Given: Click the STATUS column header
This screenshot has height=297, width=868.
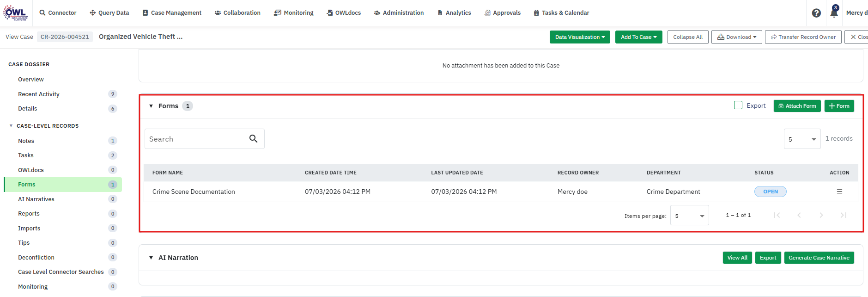Looking at the screenshot, I should [764, 173].
